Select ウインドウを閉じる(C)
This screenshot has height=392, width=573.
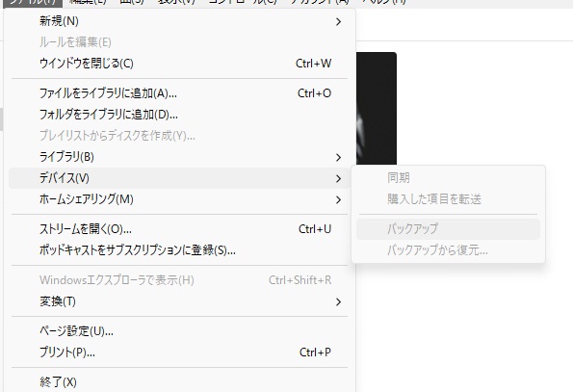point(179,64)
